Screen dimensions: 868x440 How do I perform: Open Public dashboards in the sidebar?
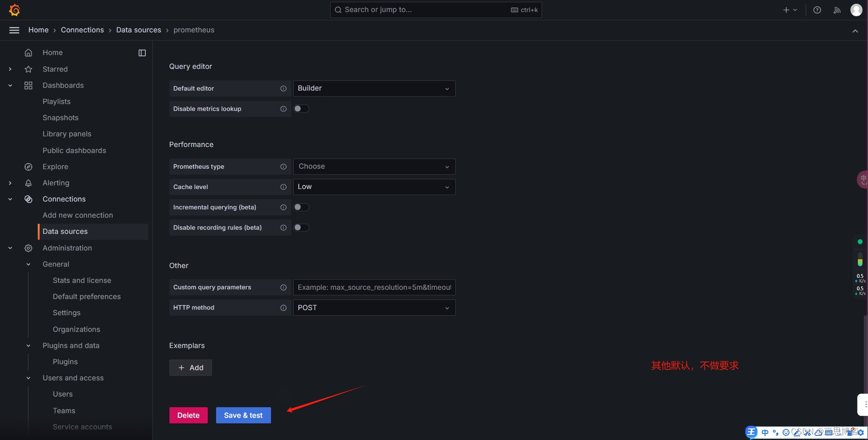(x=74, y=151)
